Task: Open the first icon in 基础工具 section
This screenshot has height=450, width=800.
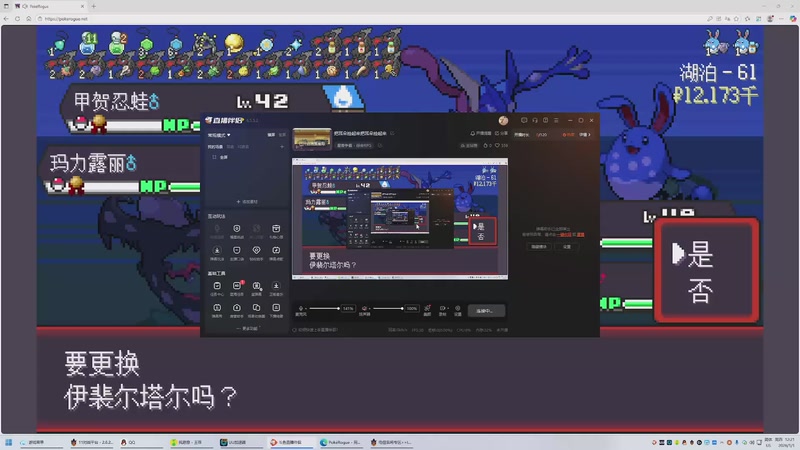Action: tap(217, 288)
